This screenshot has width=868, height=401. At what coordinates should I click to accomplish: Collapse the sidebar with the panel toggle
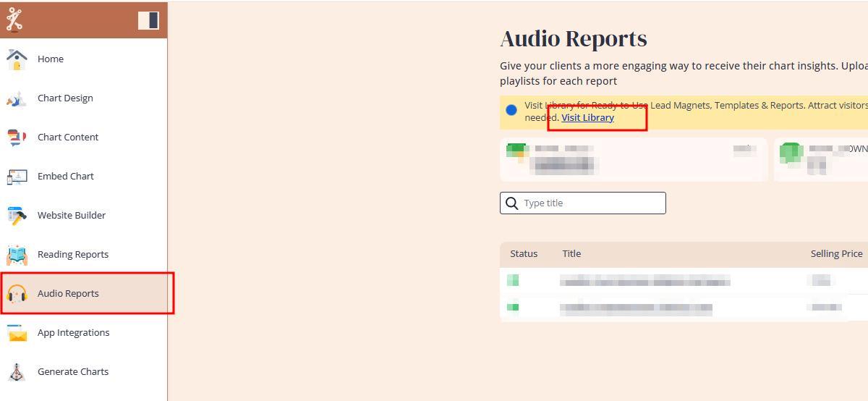tap(148, 20)
